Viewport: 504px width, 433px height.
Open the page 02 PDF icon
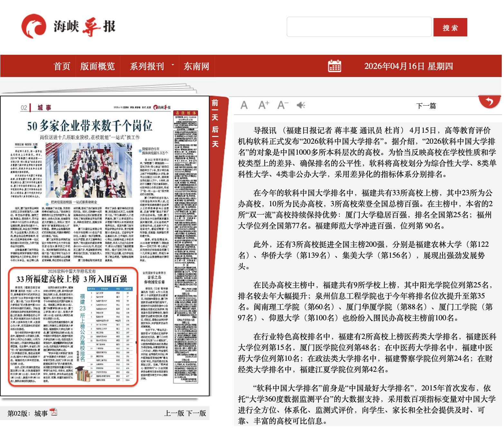[x=53, y=412]
